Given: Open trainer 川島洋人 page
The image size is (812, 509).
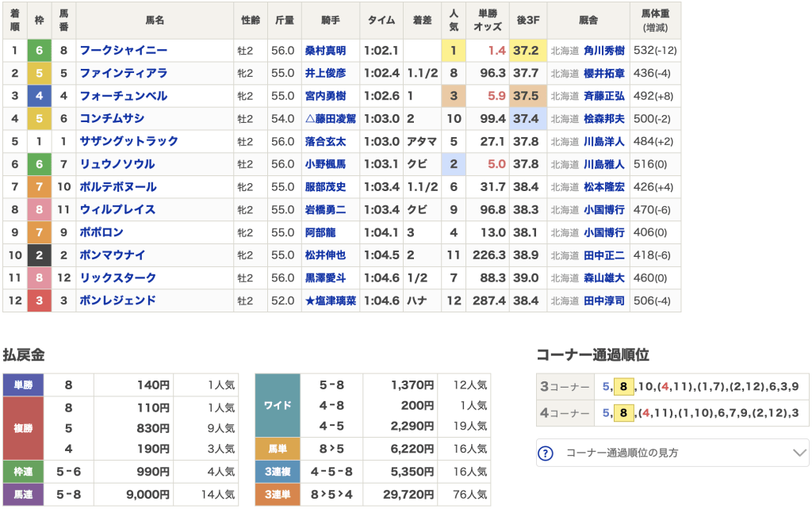Looking at the screenshot, I should click(x=604, y=142).
